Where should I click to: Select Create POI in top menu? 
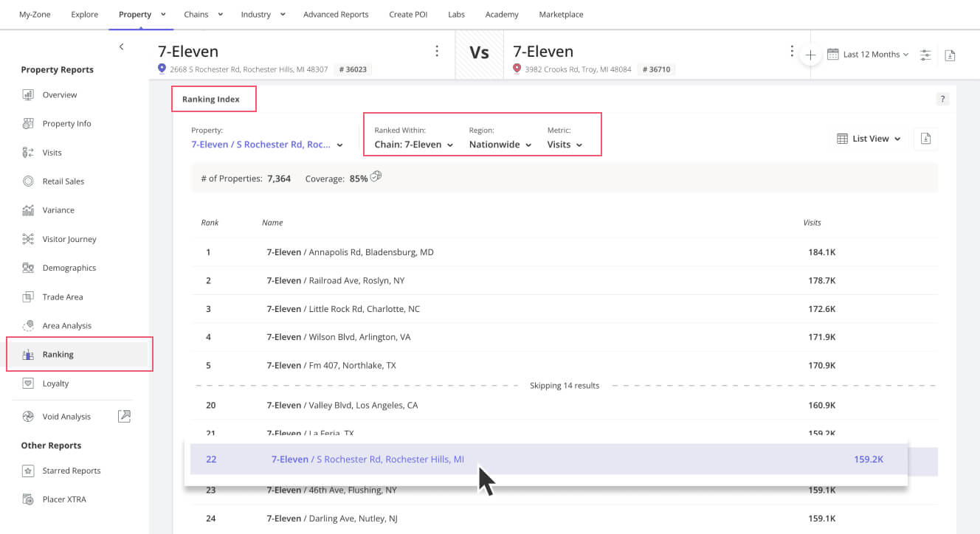coord(408,14)
